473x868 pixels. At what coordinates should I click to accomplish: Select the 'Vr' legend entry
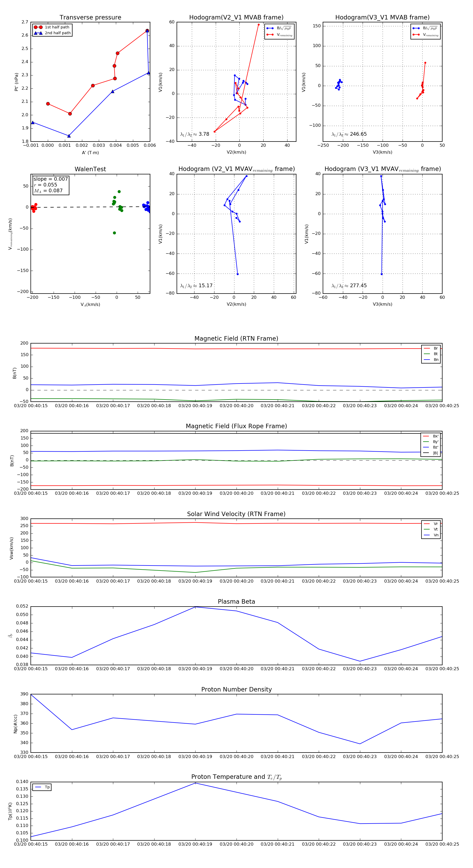[431, 524]
